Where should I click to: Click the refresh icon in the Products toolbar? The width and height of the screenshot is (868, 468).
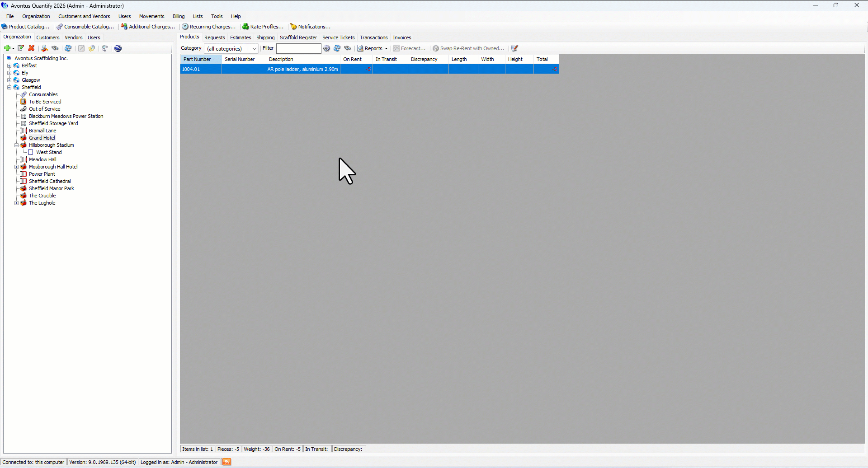coord(337,48)
